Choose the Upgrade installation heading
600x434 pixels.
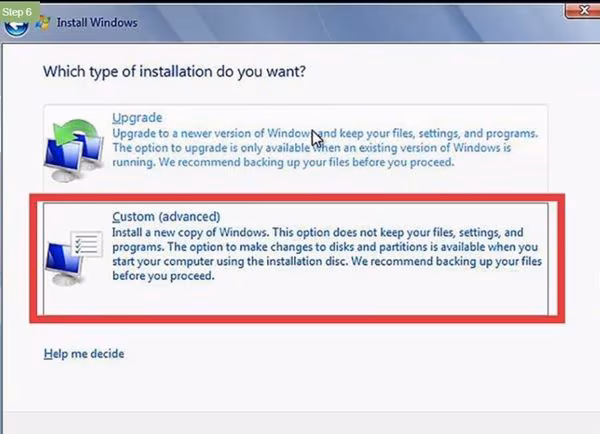point(137,117)
